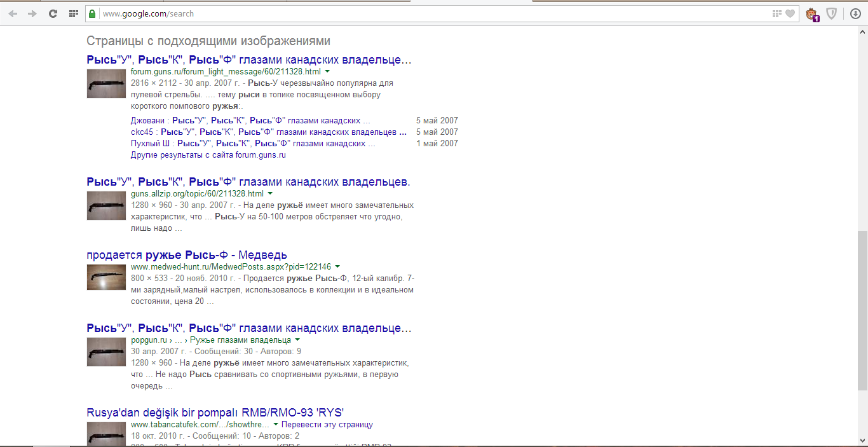Expand dropdown arrow beside forum.guns.ru URL

tap(327, 72)
